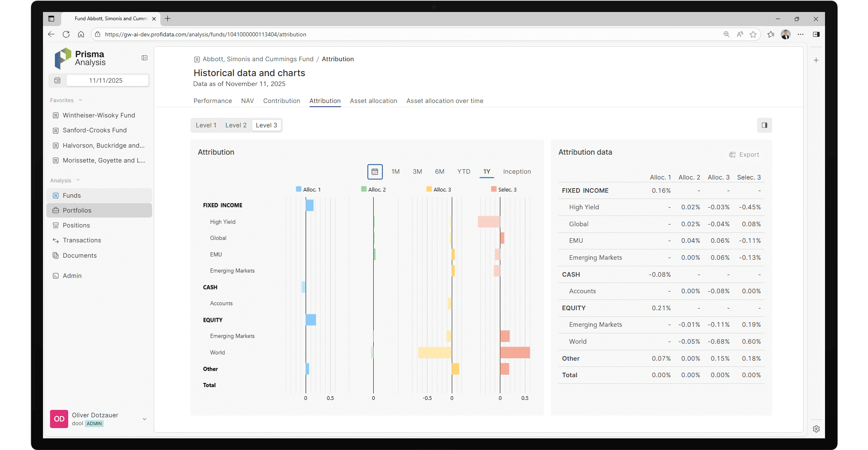Screen dimensions: 868x450
Task: Open the Abbott, Simonis and Cummings Fund breadcrumb link
Action: tap(258, 59)
